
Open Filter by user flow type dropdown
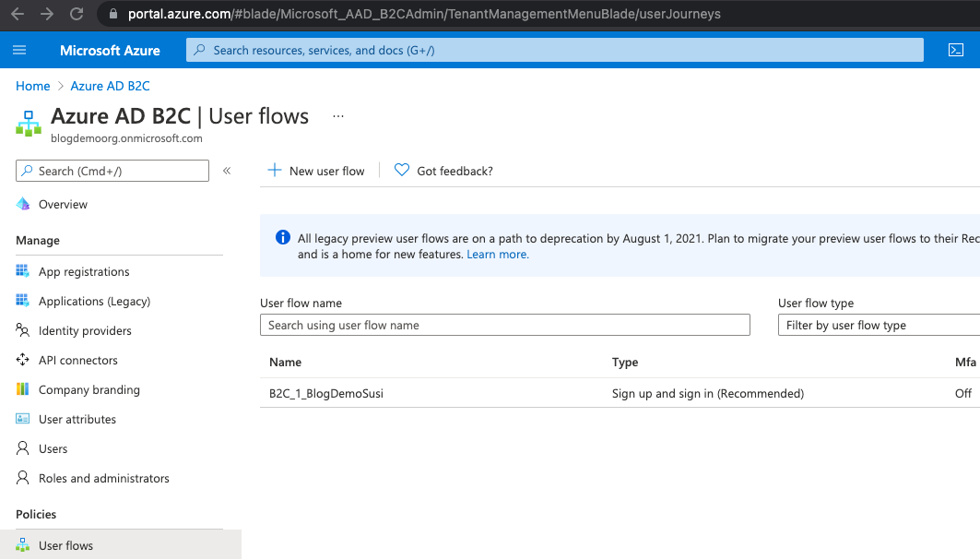pyautogui.click(x=878, y=326)
